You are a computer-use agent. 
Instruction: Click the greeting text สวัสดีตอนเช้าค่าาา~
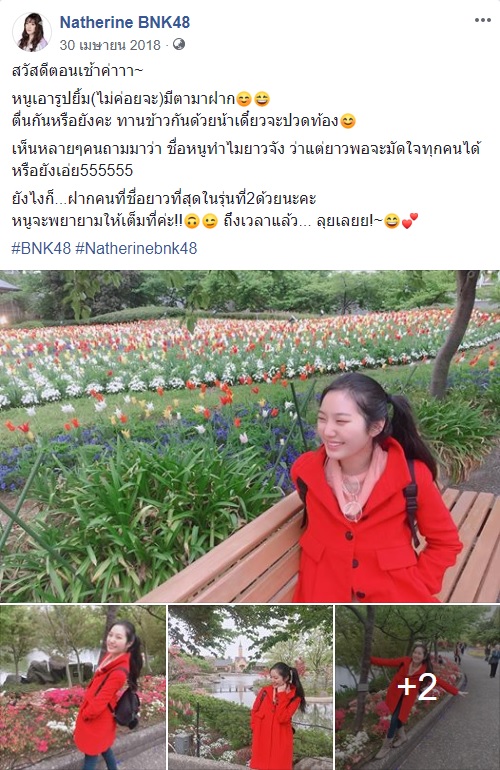pos(78,72)
